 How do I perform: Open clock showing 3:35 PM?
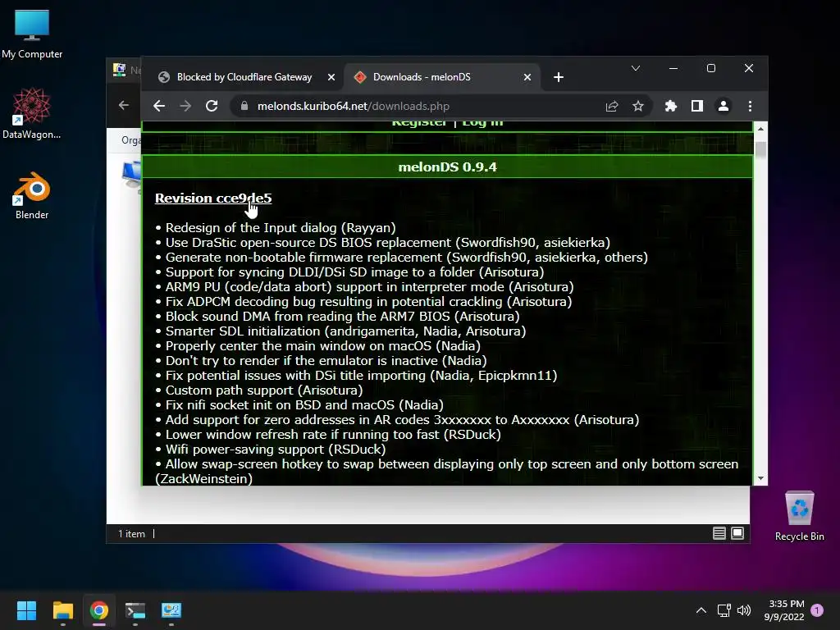[784, 610]
